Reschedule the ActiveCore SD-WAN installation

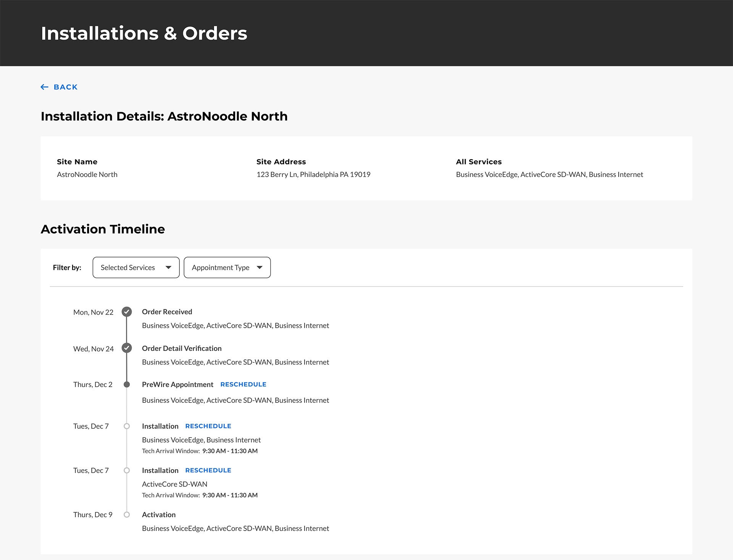pos(208,470)
